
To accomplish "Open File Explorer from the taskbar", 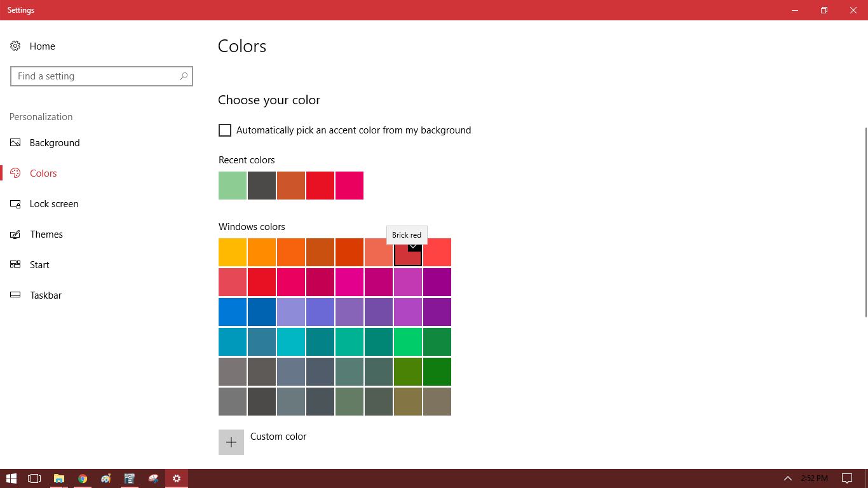I will 58,478.
